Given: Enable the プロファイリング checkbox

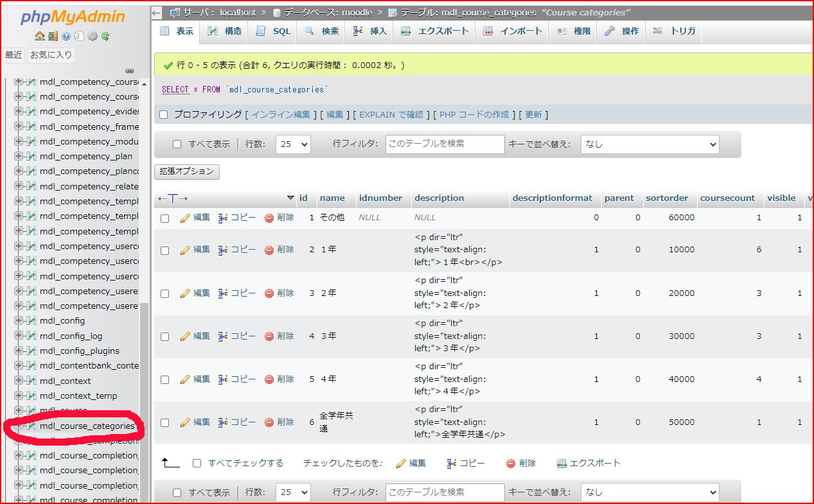Looking at the screenshot, I should 163,114.
